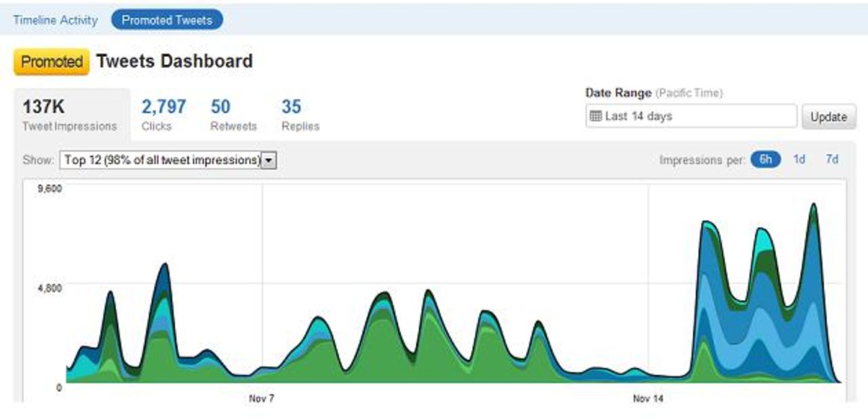868x419 pixels.
Task: Open the Show dropdown arrow
Action: pyautogui.click(x=269, y=160)
